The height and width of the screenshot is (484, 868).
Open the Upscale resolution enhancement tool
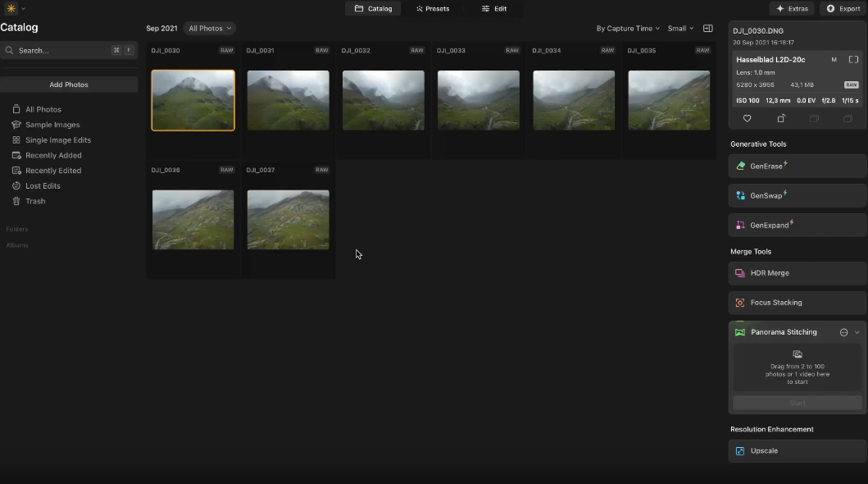796,451
